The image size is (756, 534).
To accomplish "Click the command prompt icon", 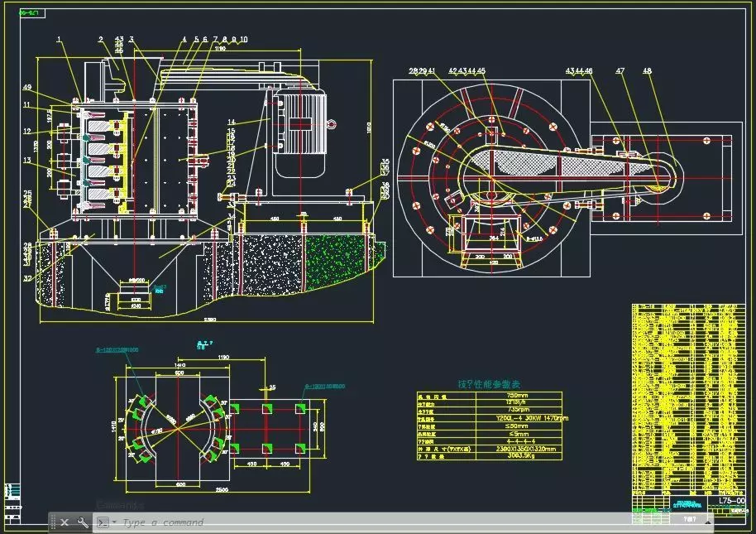I will (x=103, y=522).
